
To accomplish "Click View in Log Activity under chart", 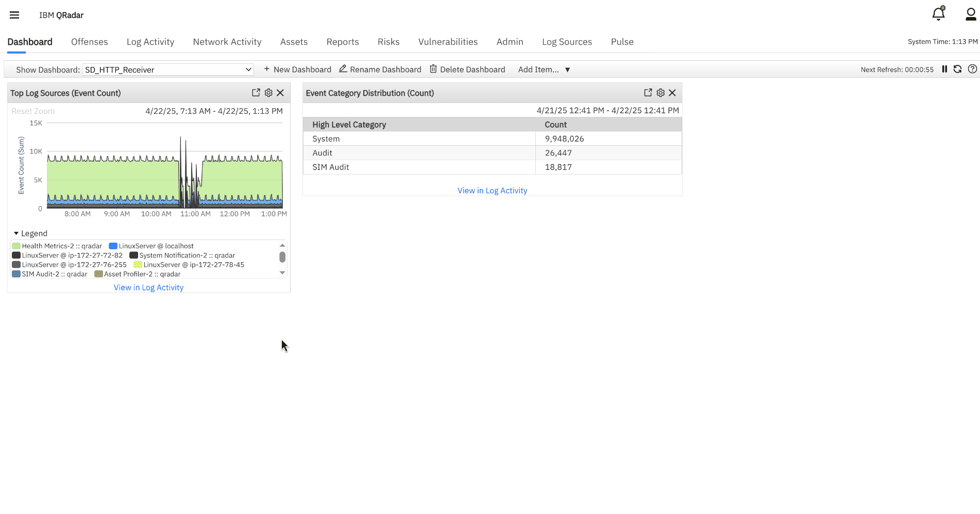I will [148, 287].
